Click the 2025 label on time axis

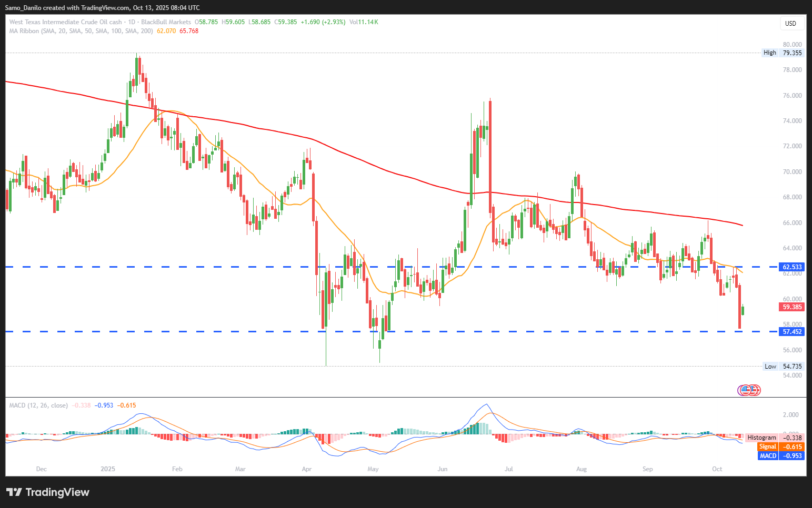[108, 469]
